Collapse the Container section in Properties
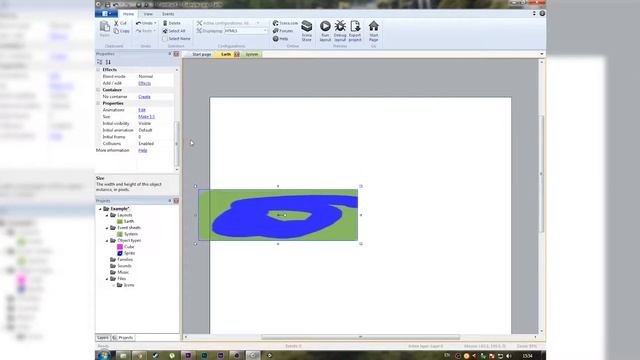This screenshot has width=640, height=360. point(98,90)
